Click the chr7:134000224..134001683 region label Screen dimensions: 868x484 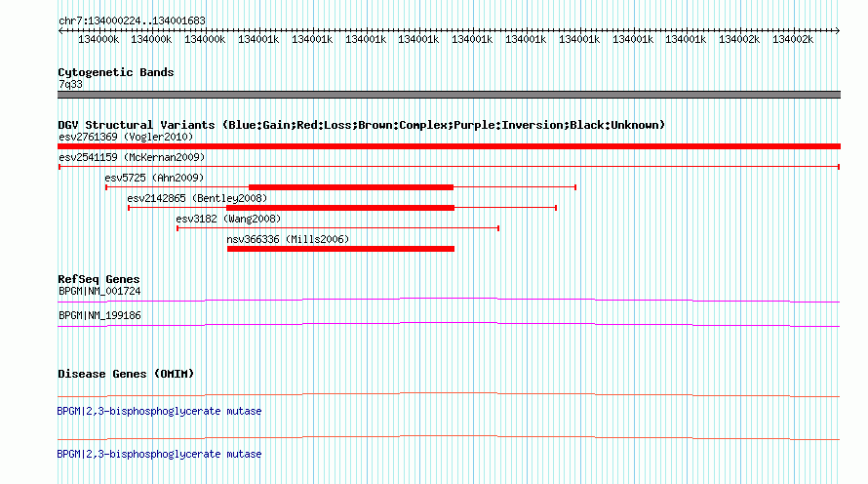tap(132, 20)
